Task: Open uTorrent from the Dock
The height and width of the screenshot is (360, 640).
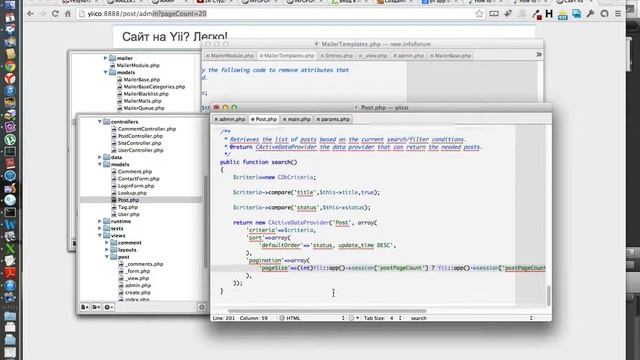Action: (10, 139)
